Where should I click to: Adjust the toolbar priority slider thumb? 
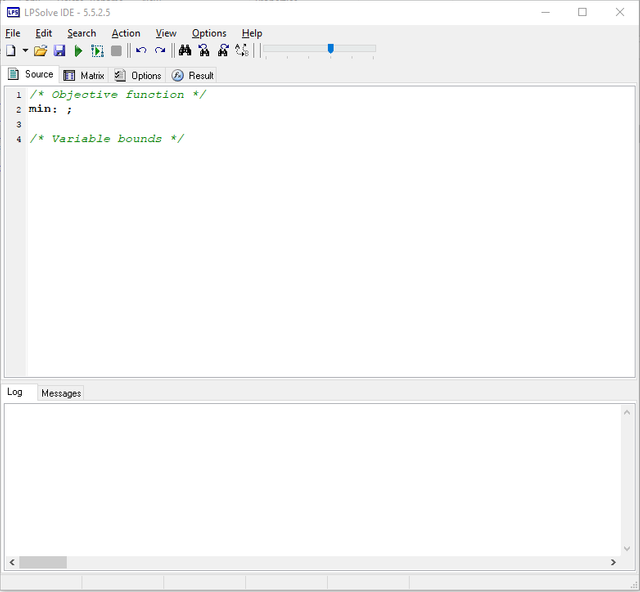point(331,49)
